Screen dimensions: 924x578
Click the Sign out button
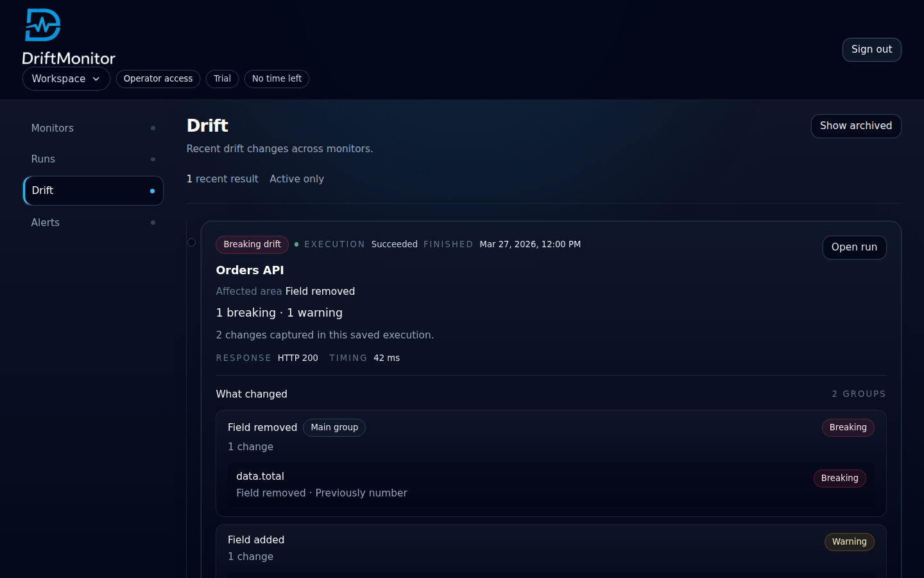point(871,49)
